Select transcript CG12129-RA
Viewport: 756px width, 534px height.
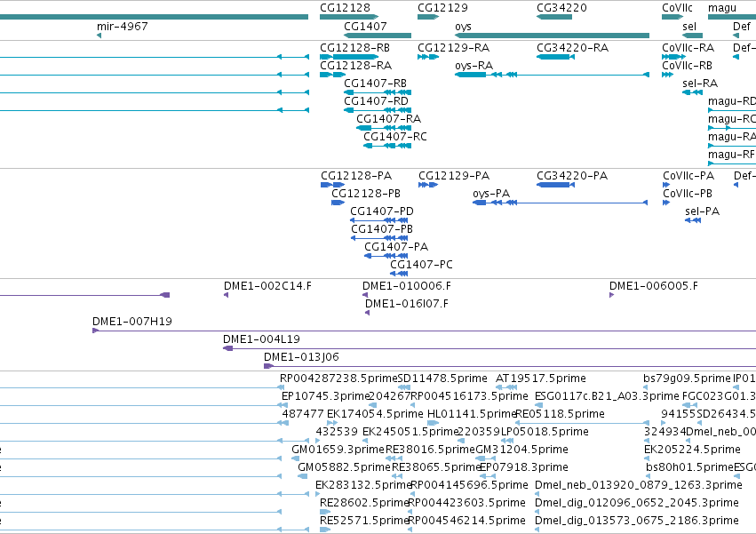click(428, 57)
